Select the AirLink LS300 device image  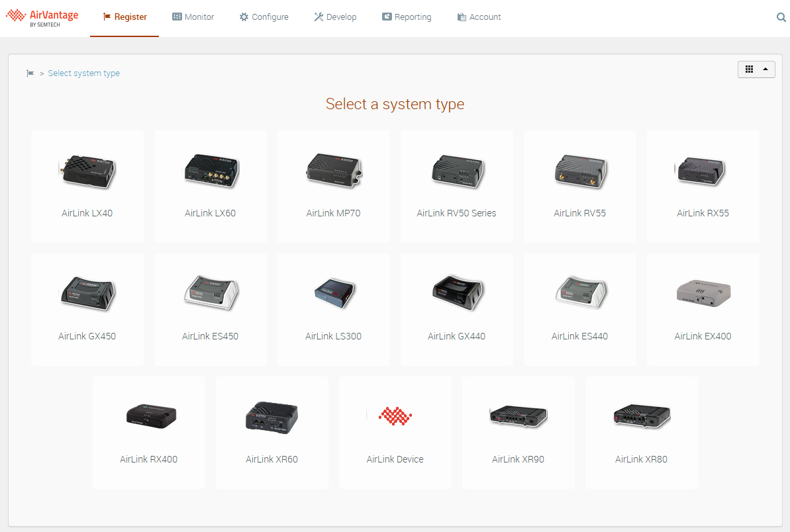(x=333, y=292)
